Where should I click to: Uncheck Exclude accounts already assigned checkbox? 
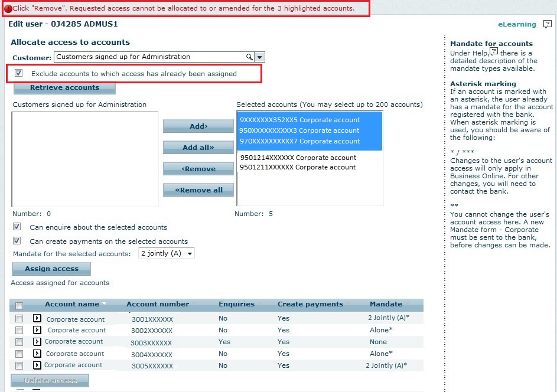click(x=19, y=74)
